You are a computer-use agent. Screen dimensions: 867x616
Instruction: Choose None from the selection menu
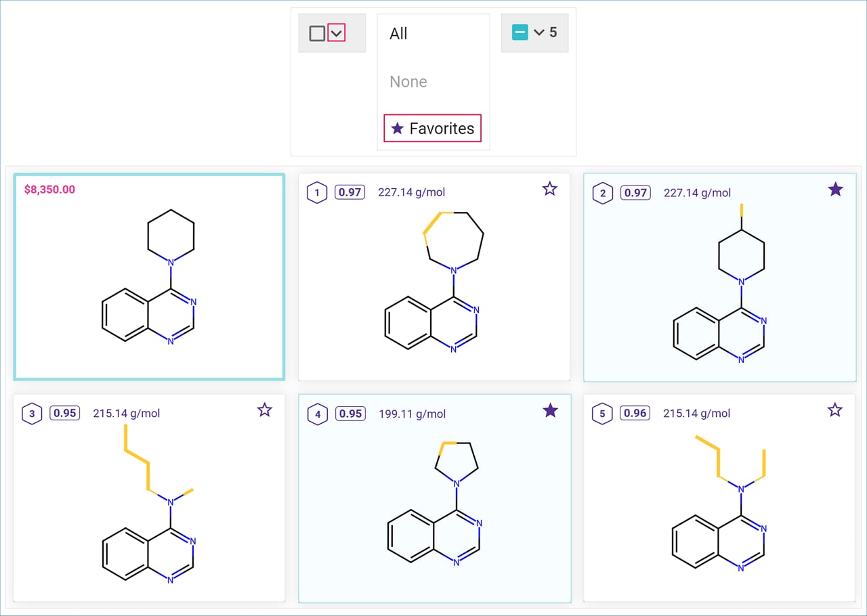pos(408,82)
